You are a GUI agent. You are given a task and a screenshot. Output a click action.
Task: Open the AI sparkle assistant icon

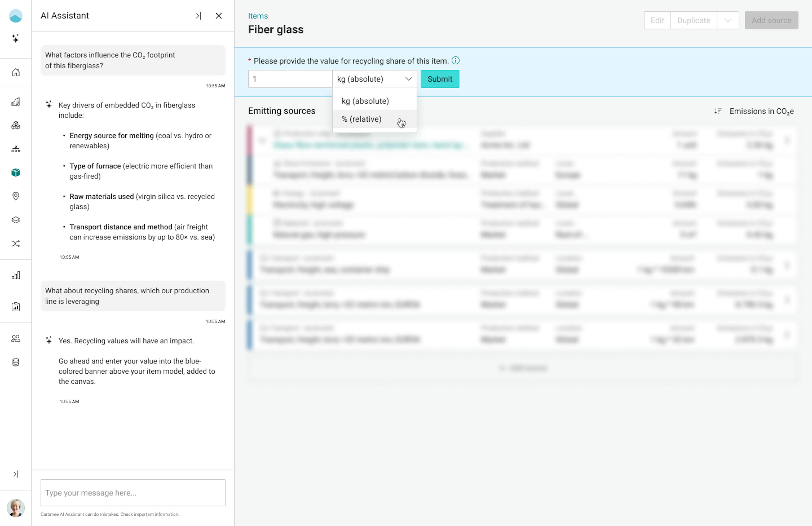[x=16, y=38]
